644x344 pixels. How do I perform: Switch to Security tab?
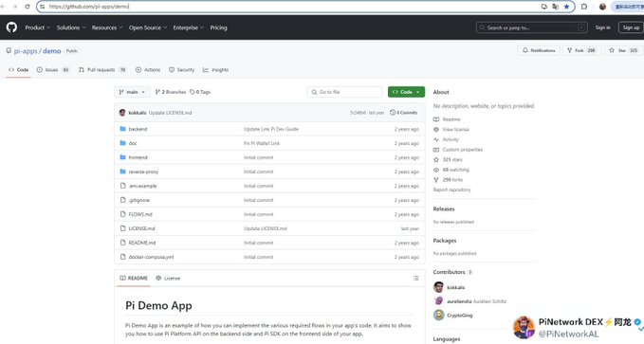pyautogui.click(x=181, y=70)
